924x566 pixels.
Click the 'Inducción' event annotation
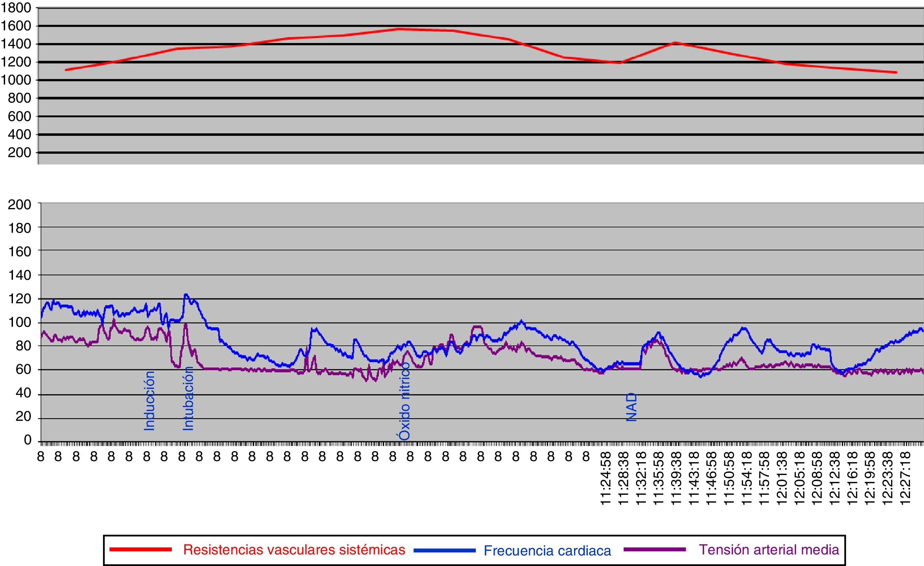pos(149,400)
